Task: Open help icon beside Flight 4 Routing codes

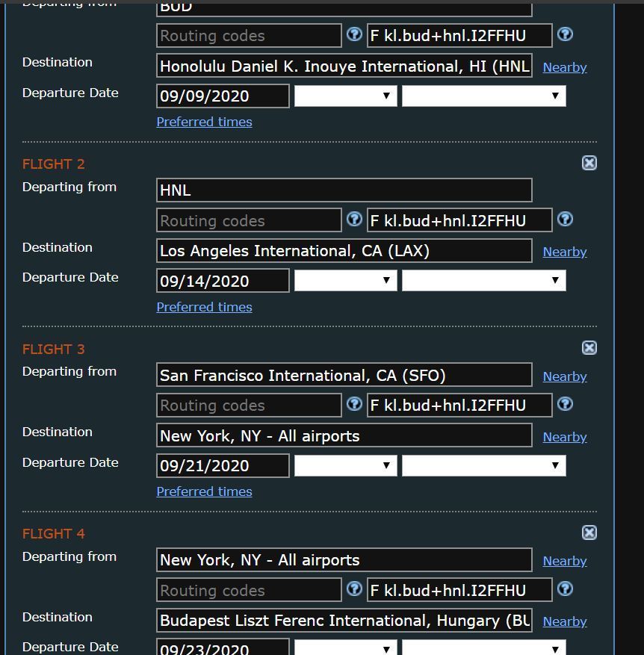Action: point(354,589)
